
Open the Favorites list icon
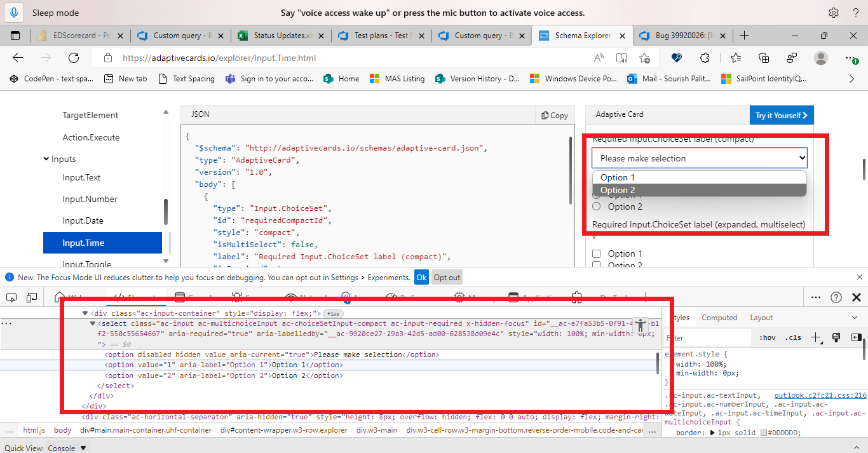(x=735, y=58)
